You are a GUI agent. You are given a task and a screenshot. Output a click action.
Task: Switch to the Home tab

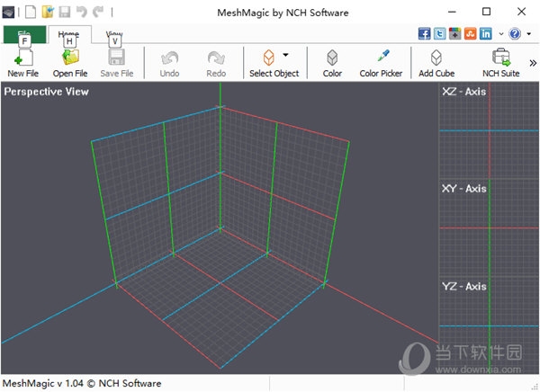click(70, 34)
